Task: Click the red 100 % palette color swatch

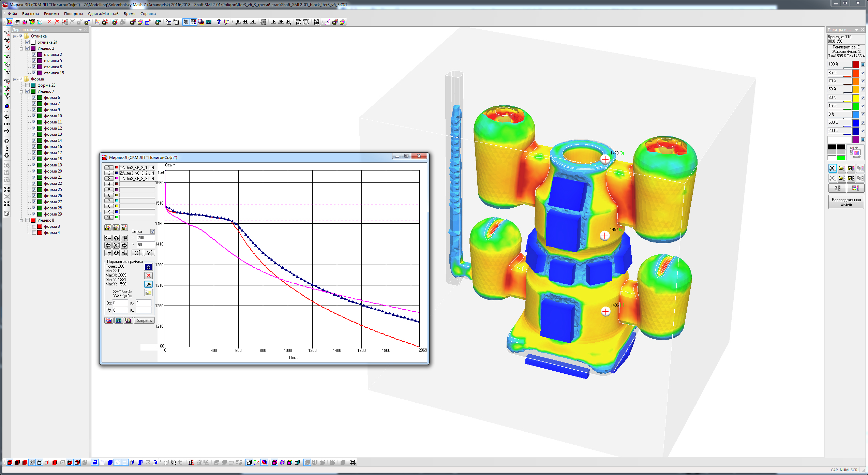Action: pos(855,64)
